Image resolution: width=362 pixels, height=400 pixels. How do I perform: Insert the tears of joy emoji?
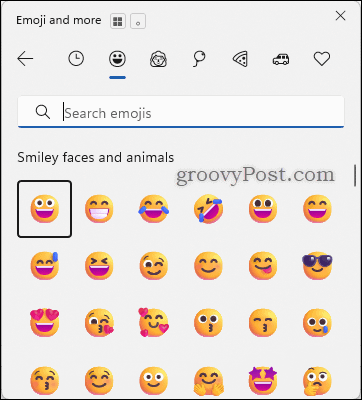[154, 209]
